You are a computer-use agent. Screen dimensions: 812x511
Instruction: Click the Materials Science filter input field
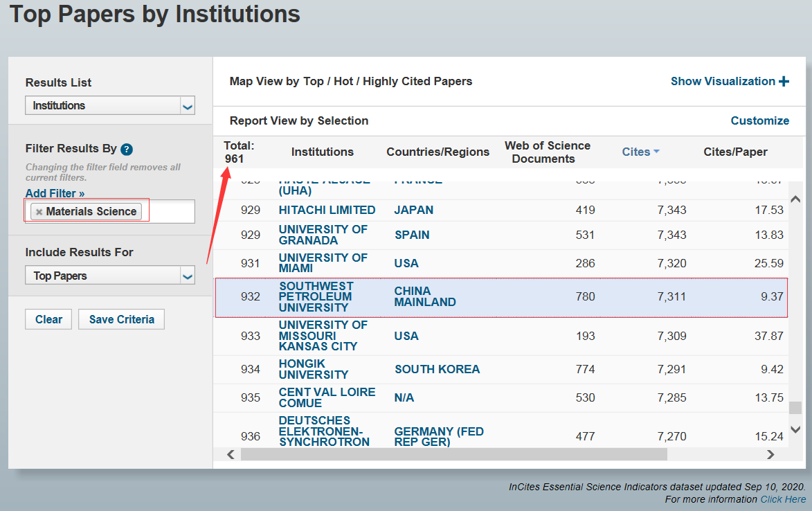[x=110, y=212]
